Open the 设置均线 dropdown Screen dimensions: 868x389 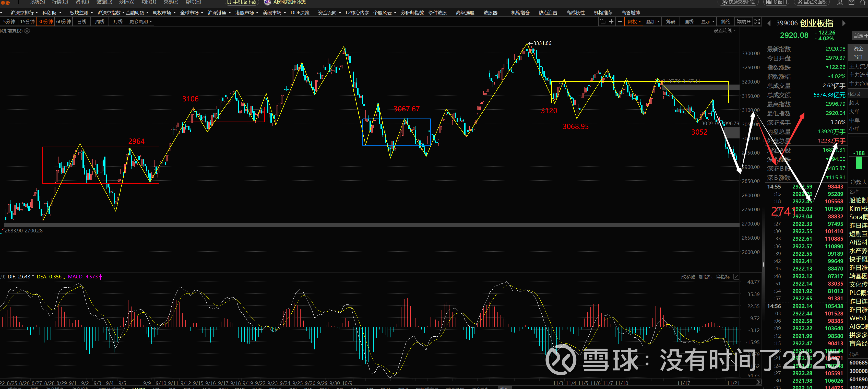pyautogui.click(x=724, y=31)
